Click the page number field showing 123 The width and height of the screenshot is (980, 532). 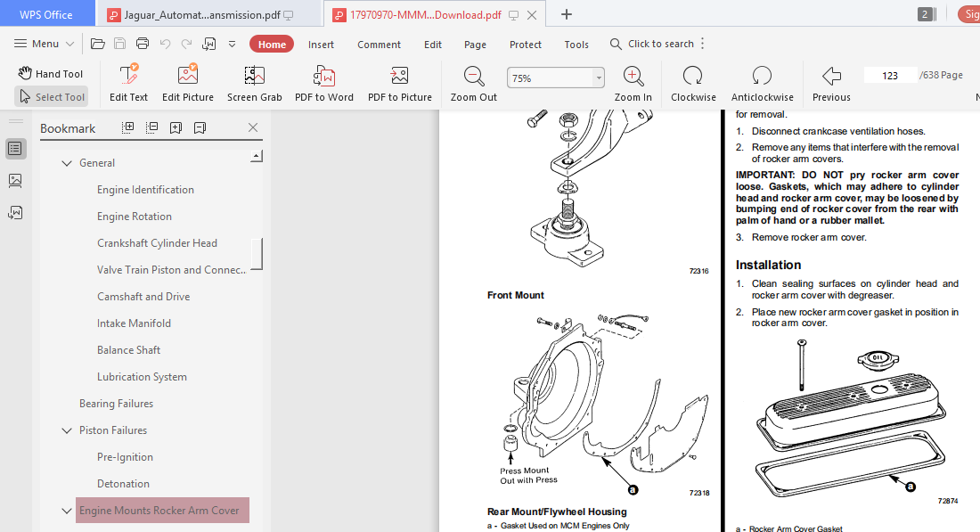coord(890,76)
